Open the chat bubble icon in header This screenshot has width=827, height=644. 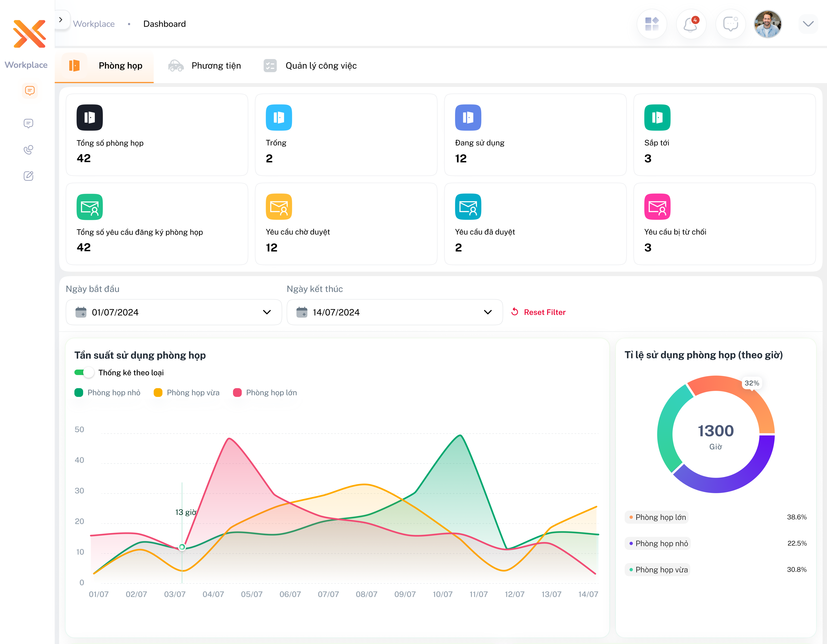pyautogui.click(x=730, y=24)
